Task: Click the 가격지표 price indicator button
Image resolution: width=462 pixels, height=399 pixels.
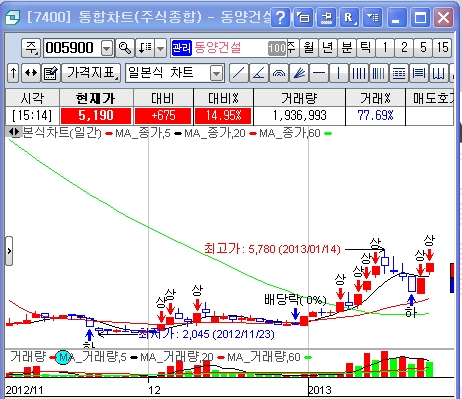Action: (91, 73)
